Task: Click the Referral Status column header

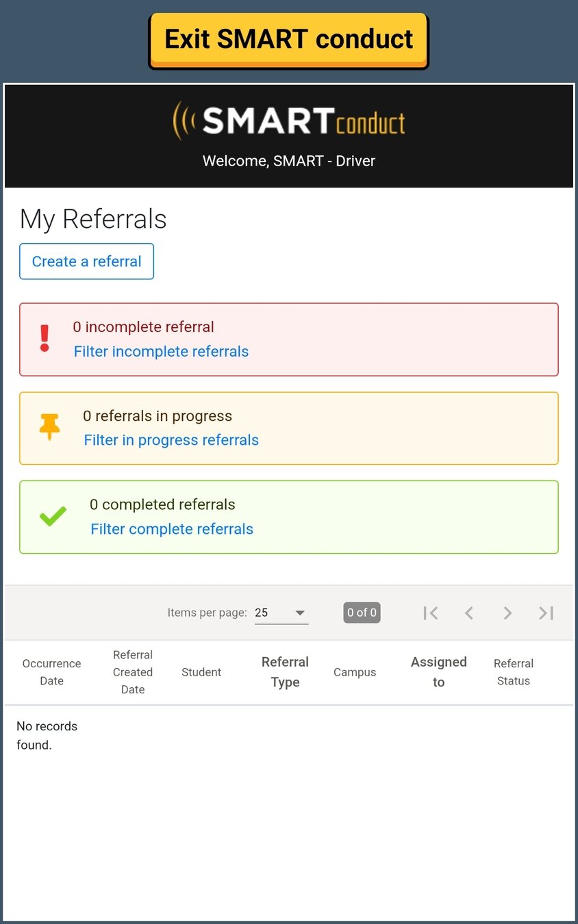Action: click(x=514, y=672)
